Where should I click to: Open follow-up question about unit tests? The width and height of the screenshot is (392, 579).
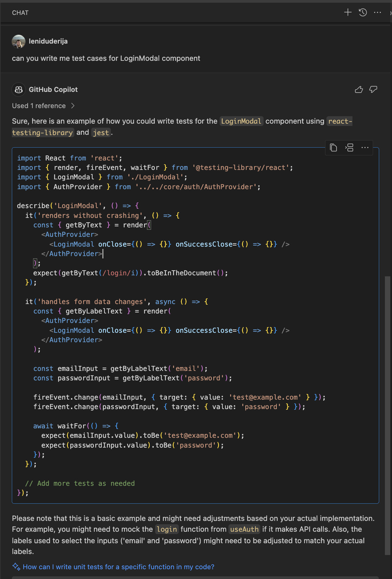coord(118,567)
